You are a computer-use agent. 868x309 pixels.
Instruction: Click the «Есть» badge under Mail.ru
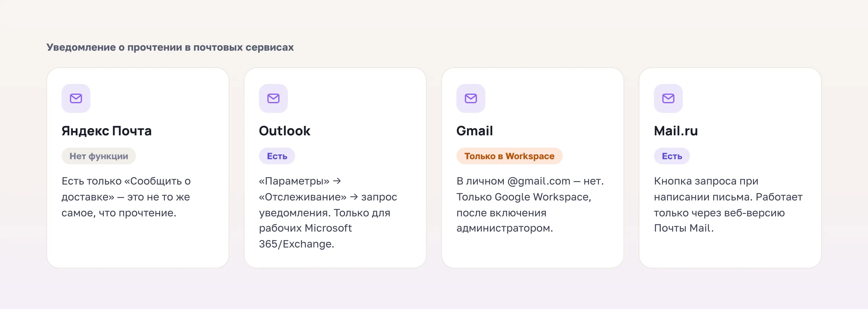point(672,156)
